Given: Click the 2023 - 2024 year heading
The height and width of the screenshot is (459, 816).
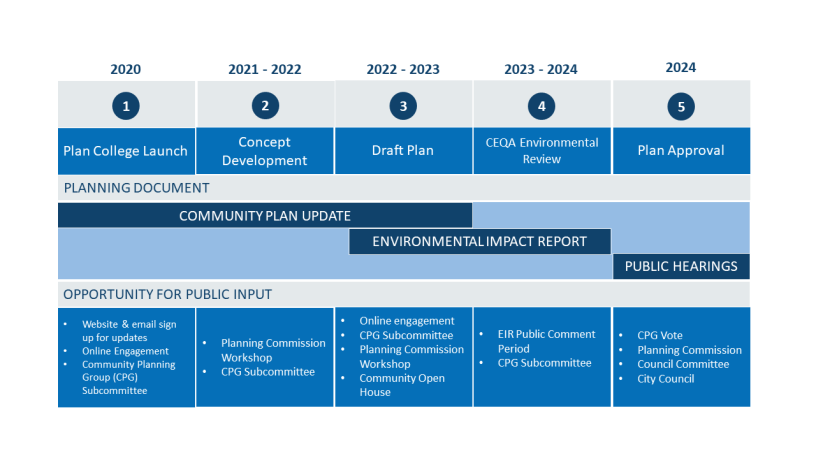Looking at the screenshot, I should click(541, 69).
